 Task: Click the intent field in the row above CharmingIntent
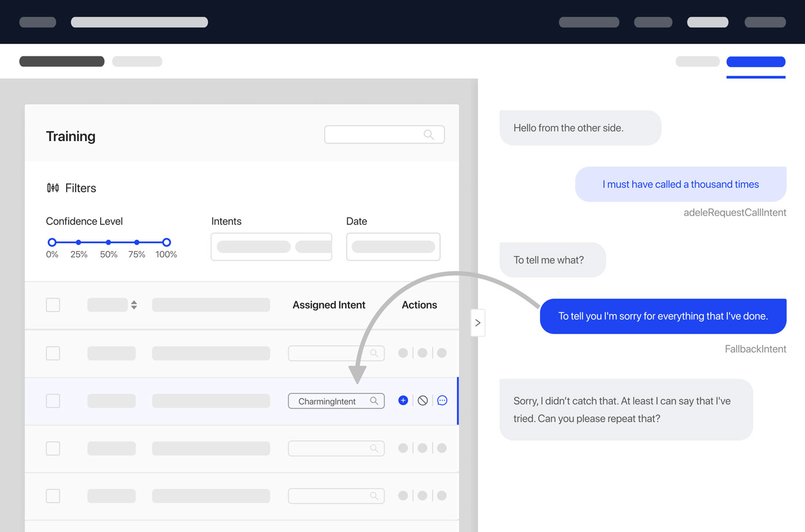coord(336,353)
